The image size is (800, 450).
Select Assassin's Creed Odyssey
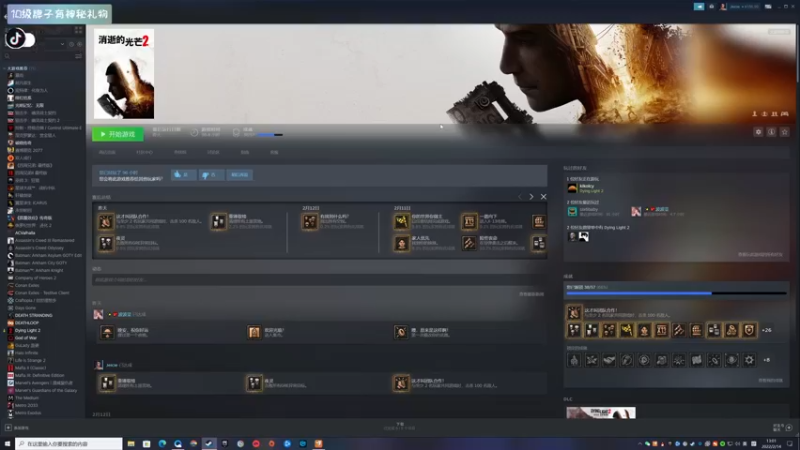click(39, 248)
